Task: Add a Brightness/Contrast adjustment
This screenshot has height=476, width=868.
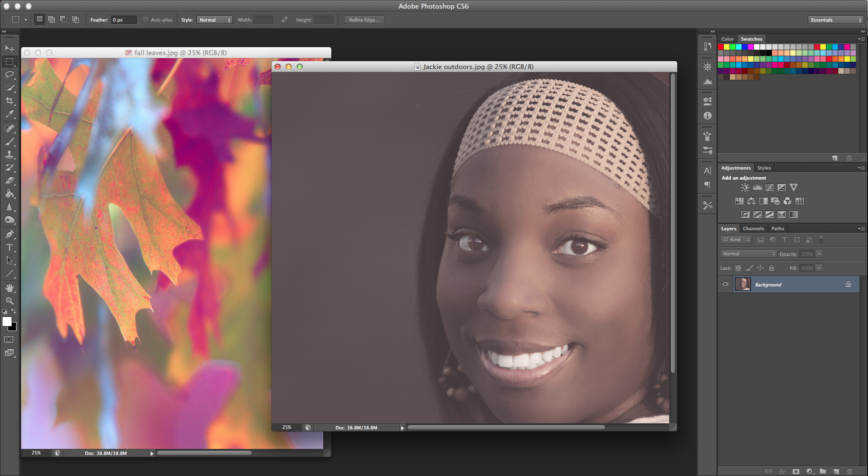Action: 745,187
